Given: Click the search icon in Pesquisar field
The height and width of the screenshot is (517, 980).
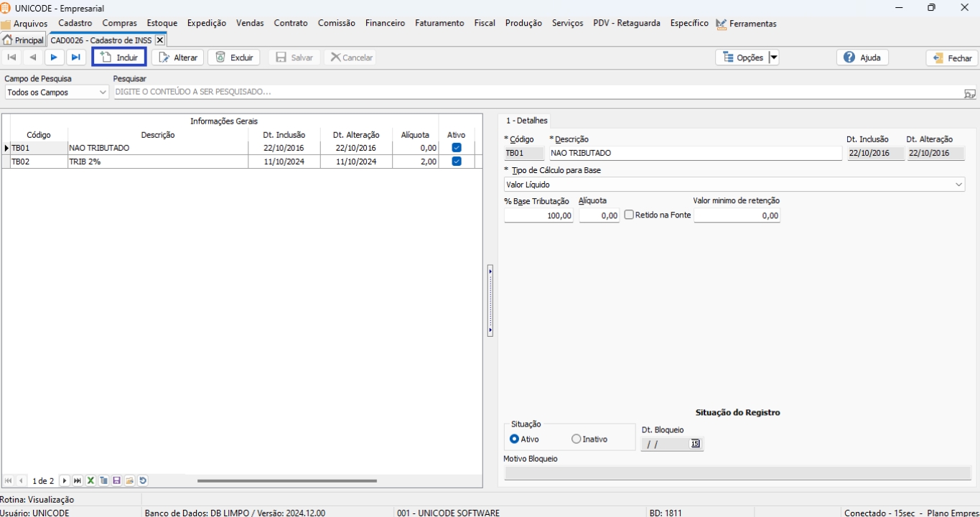Looking at the screenshot, I should pos(969,93).
